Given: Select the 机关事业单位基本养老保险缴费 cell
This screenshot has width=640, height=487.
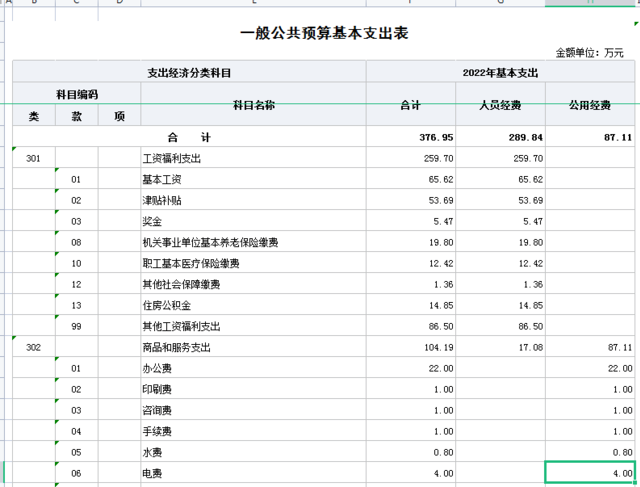Looking at the screenshot, I should pos(253,242).
